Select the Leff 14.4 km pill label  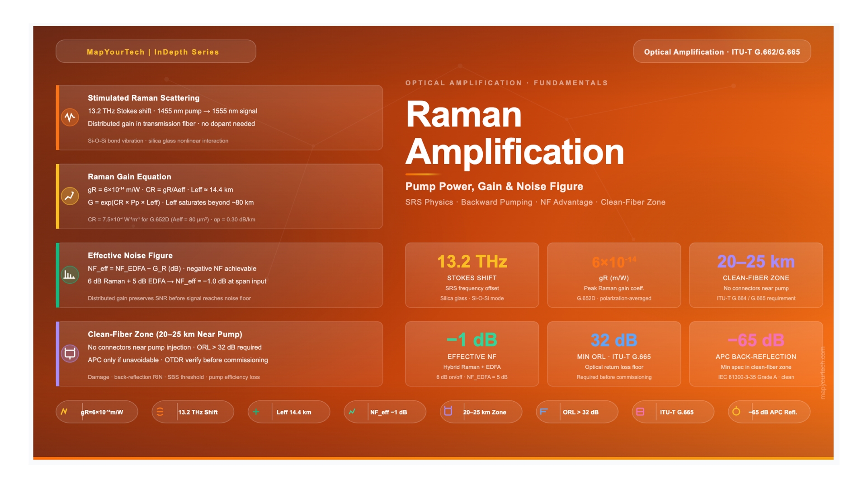[294, 412]
